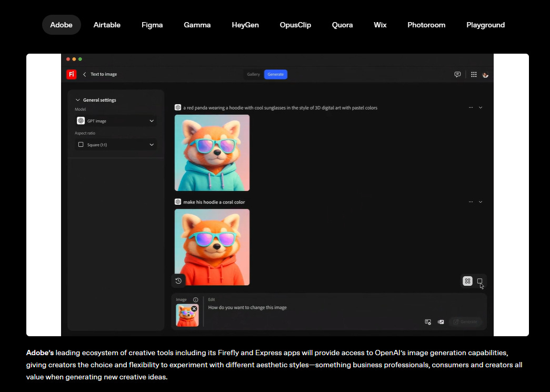This screenshot has height=392, width=550.
Task: Click the 'a red panda wearing a hoodie' prompt text
Action: point(280,108)
